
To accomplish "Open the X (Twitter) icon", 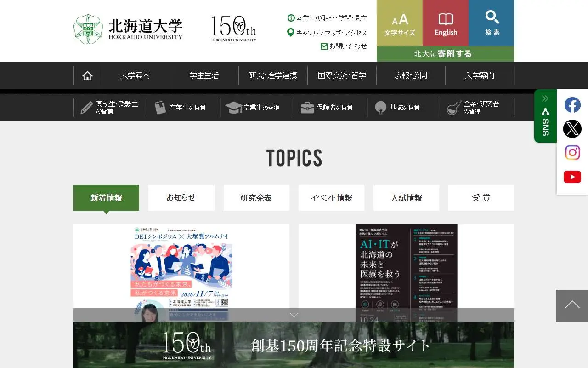I will pyautogui.click(x=572, y=129).
